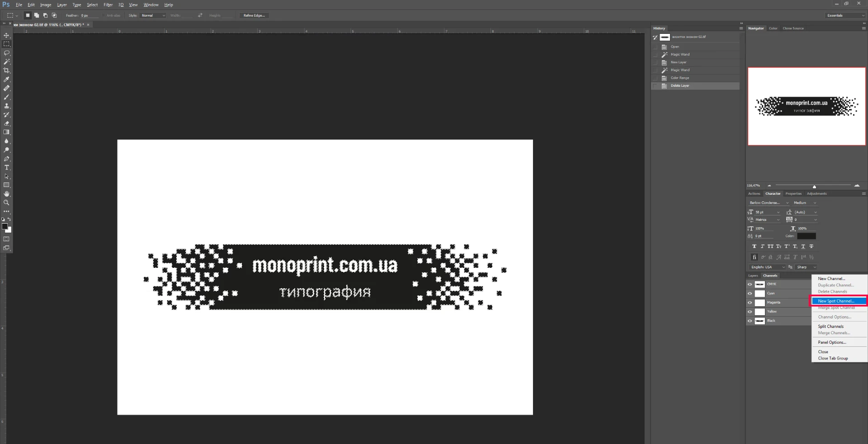The height and width of the screenshot is (444, 868).
Task: Click the foreground color swatch
Action: (5, 226)
